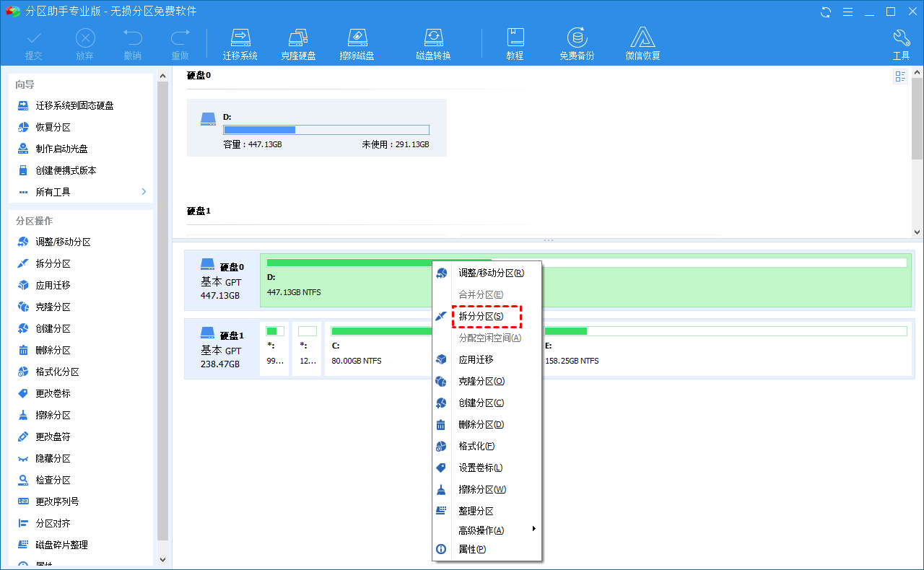Click the 迁移系统 migrate system toolbar icon
Image resolution: width=924 pixels, height=570 pixels.
point(240,38)
